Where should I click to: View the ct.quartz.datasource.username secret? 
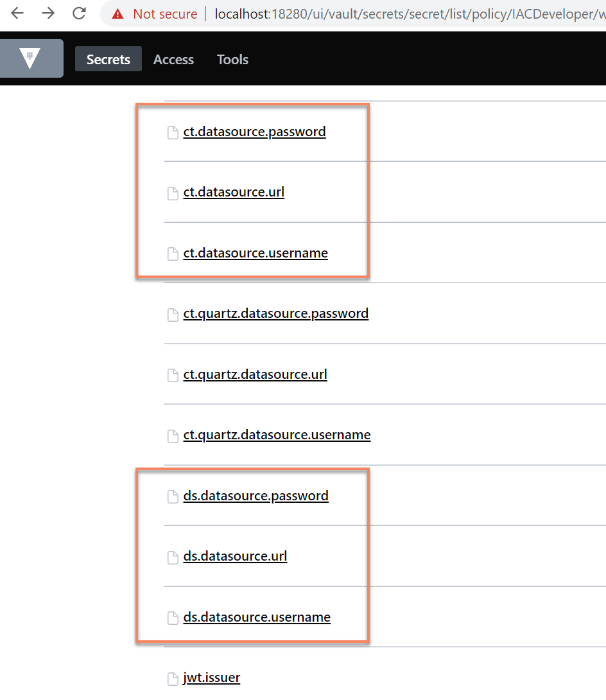point(277,435)
